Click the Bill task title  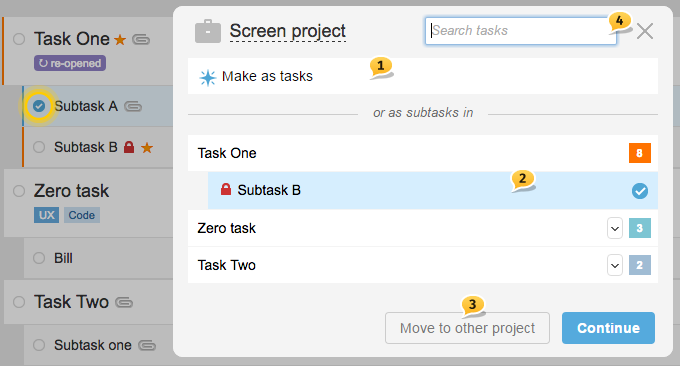pyautogui.click(x=63, y=258)
